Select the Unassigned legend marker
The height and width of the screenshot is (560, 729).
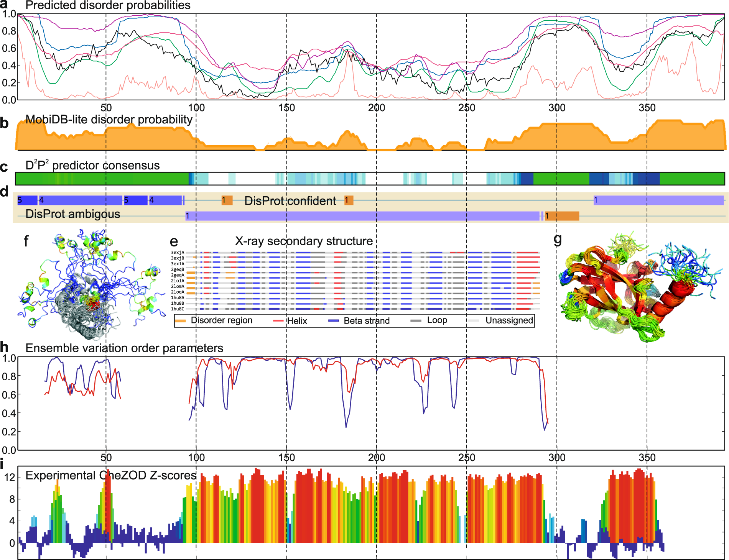click(x=474, y=320)
